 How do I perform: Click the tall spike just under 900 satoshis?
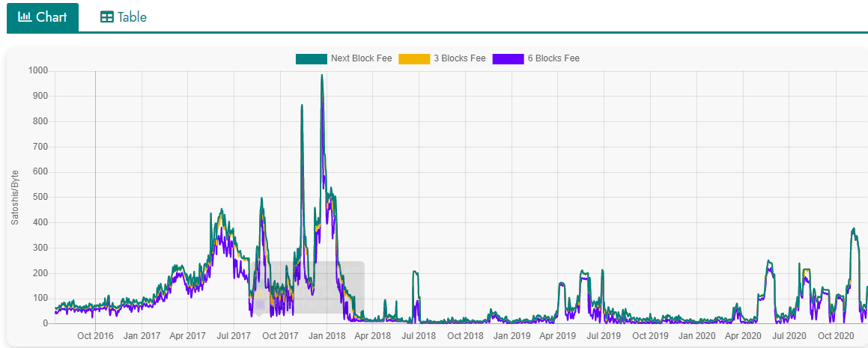[x=302, y=106]
